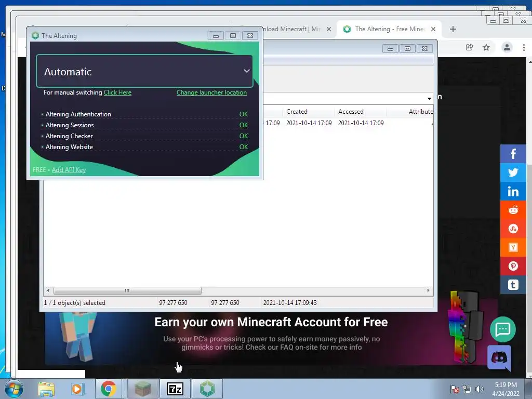Click the Altening Checker status row
Viewport: 532px width, 399px height.
[x=144, y=136]
